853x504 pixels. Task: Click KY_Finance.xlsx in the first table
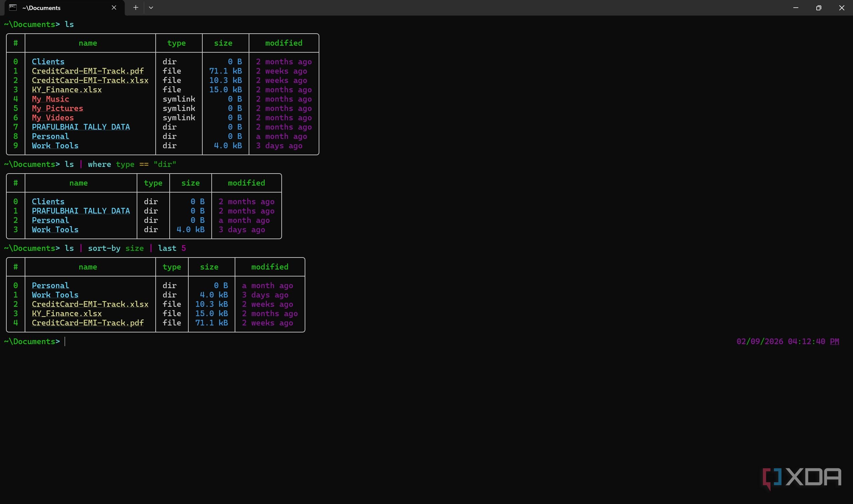click(x=67, y=90)
